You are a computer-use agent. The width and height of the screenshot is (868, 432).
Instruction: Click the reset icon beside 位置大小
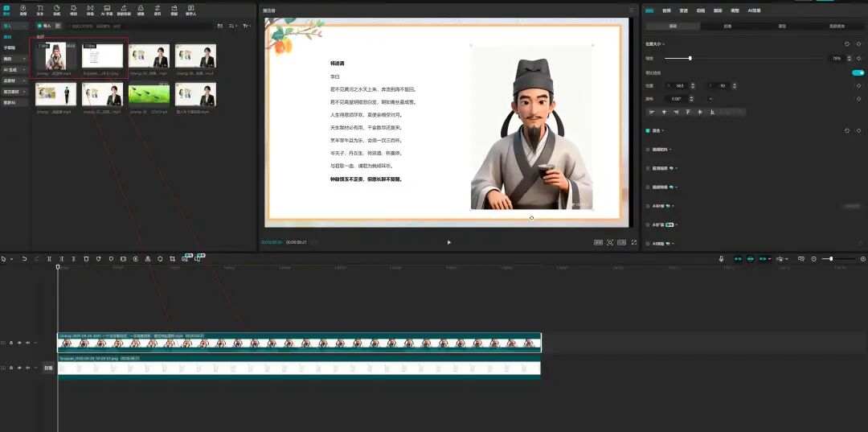pyautogui.click(x=847, y=43)
